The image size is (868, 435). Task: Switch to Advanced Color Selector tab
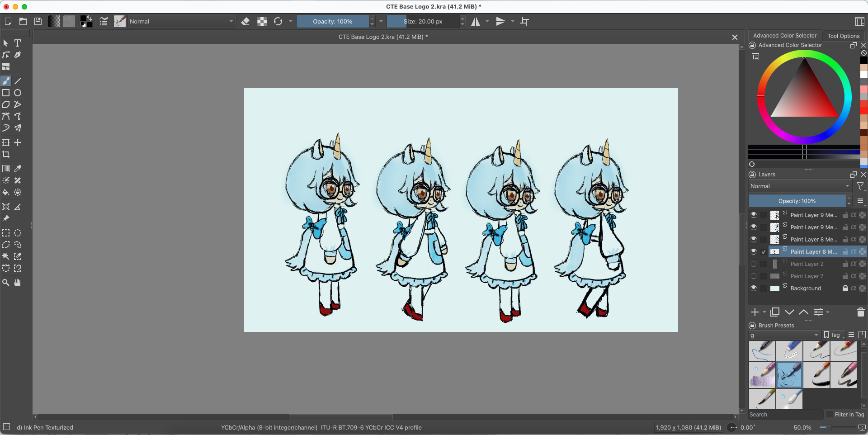click(x=785, y=36)
